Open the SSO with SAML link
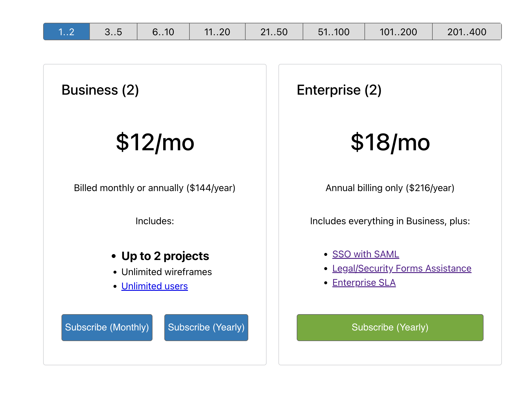The height and width of the screenshot is (410, 532). (x=366, y=254)
